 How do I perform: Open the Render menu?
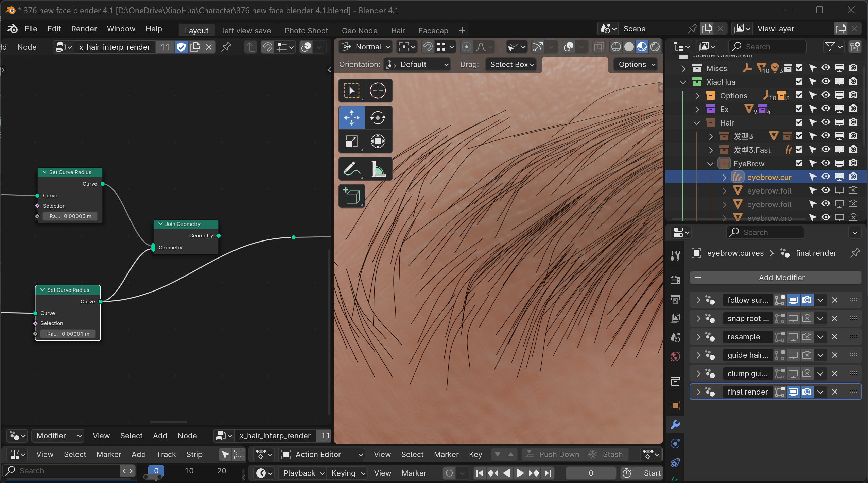click(84, 29)
